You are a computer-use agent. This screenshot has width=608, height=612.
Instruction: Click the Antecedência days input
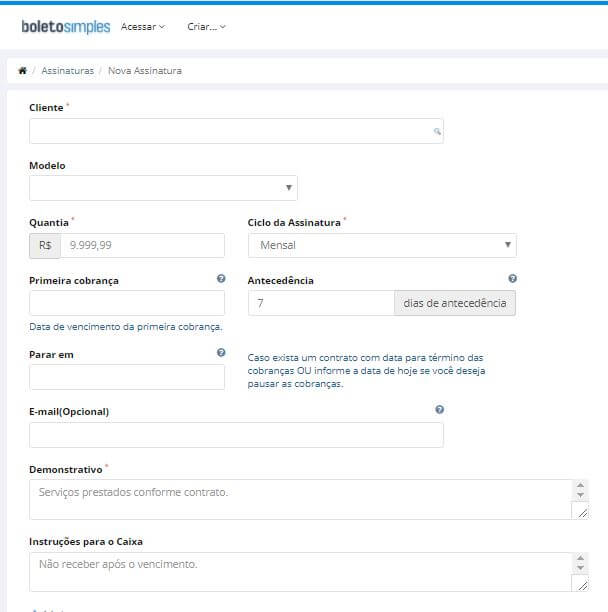pyautogui.click(x=321, y=303)
